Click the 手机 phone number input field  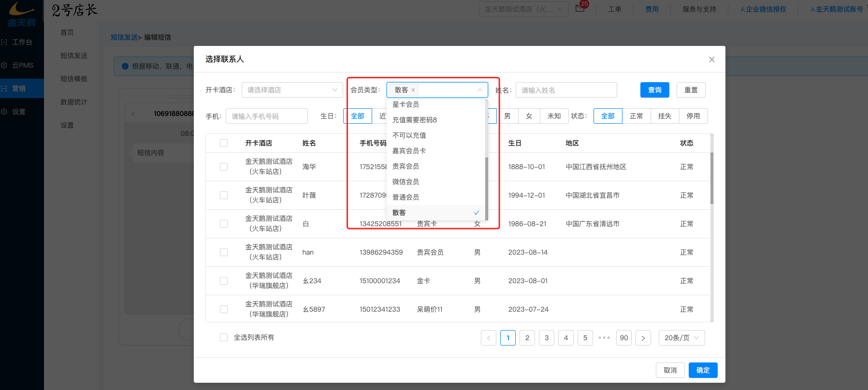(x=267, y=116)
